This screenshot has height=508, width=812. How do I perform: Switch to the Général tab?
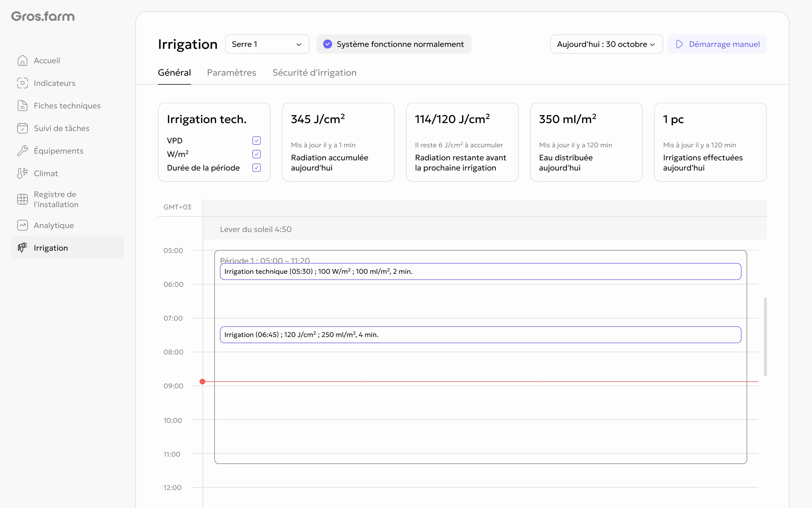coord(175,73)
